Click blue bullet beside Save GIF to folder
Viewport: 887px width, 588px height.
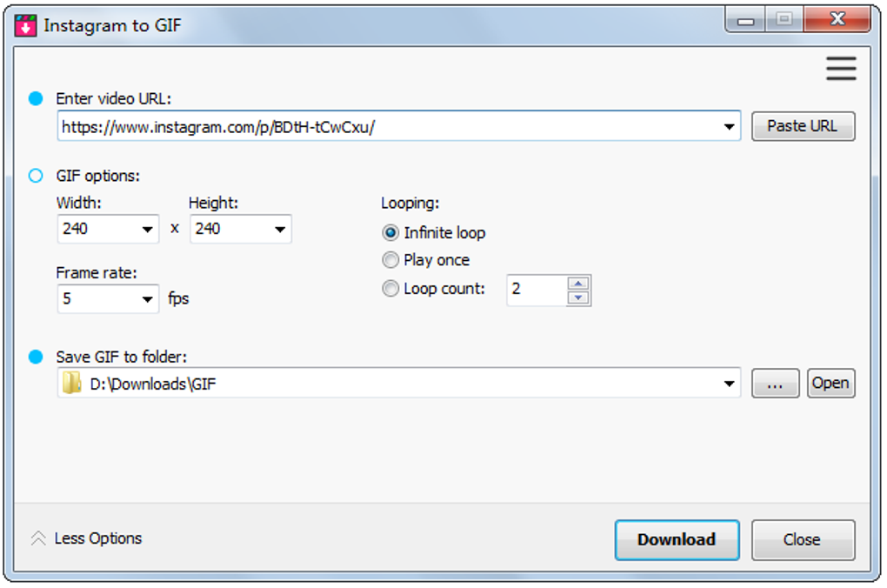coord(36,357)
